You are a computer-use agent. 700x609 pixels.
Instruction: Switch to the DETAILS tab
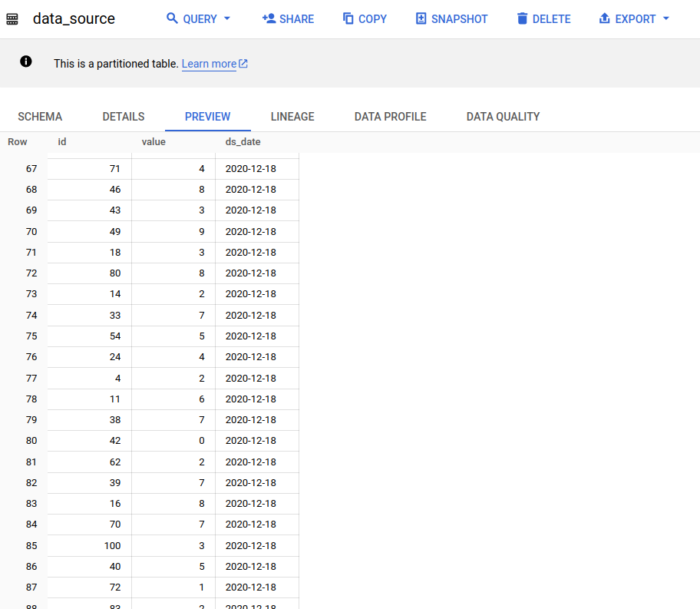coord(124,117)
